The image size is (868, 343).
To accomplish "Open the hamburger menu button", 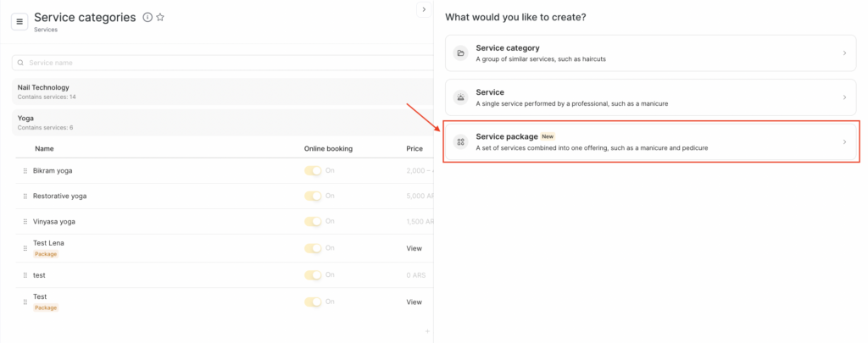I will tap(19, 21).
